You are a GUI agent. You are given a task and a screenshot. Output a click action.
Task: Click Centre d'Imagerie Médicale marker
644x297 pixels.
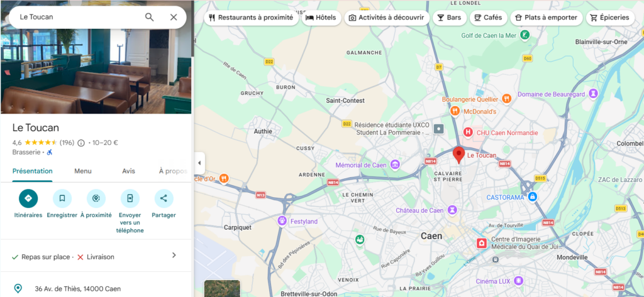(x=481, y=243)
